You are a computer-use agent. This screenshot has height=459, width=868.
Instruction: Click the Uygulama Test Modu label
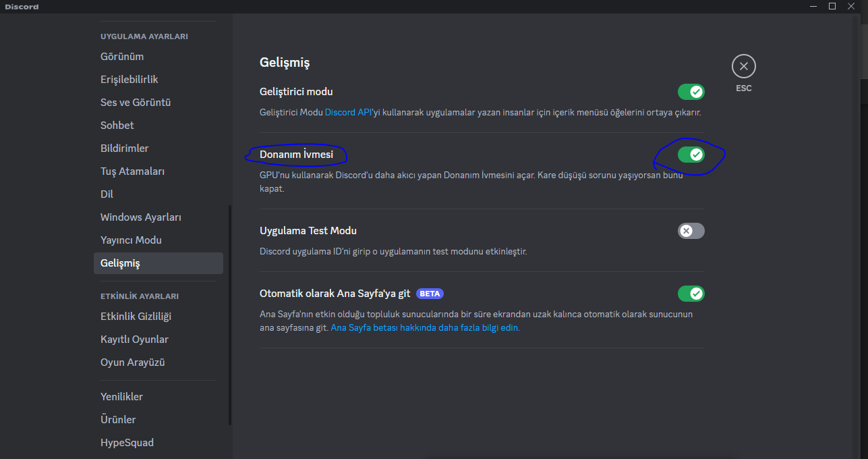pos(308,231)
